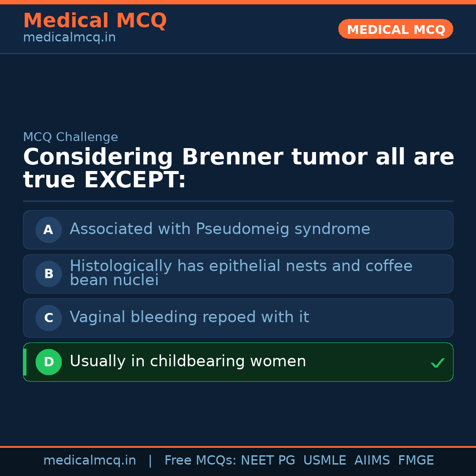Click 'USMLE' in the footer

pyautogui.click(x=324, y=461)
